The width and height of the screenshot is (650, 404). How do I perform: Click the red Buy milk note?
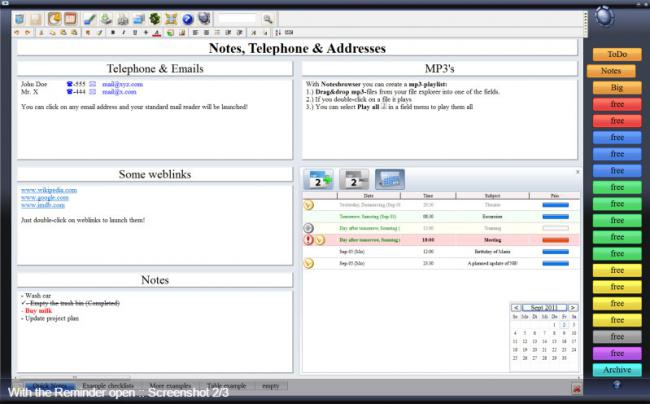coord(38,311)
